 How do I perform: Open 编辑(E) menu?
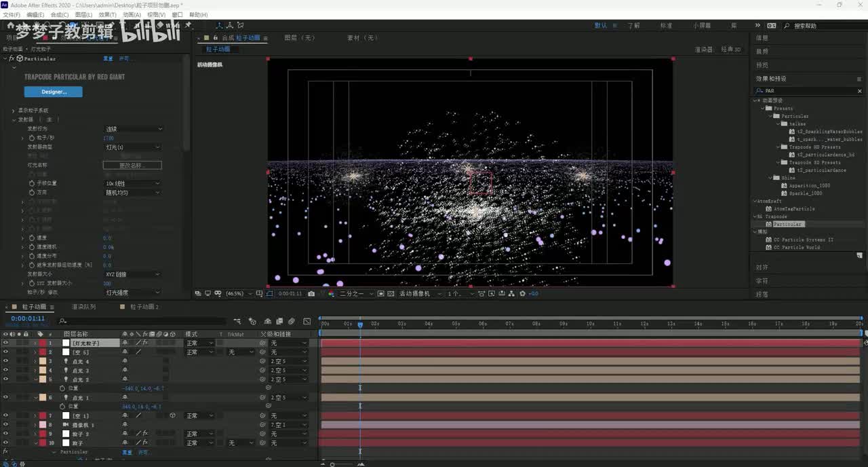click(x=35, y=14)
